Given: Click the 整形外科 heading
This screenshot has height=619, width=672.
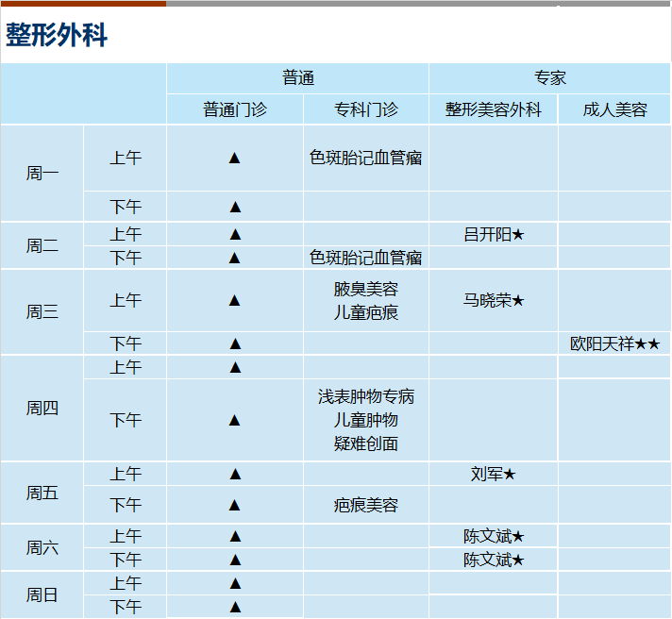Looking at the screenshot, I should 56,35.
